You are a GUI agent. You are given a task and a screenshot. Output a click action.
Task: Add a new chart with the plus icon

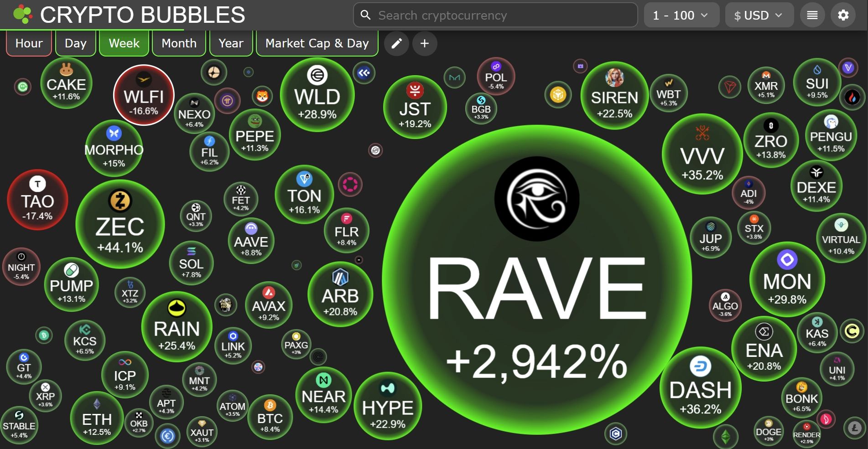pyautogui.click(x=425, y=43)
